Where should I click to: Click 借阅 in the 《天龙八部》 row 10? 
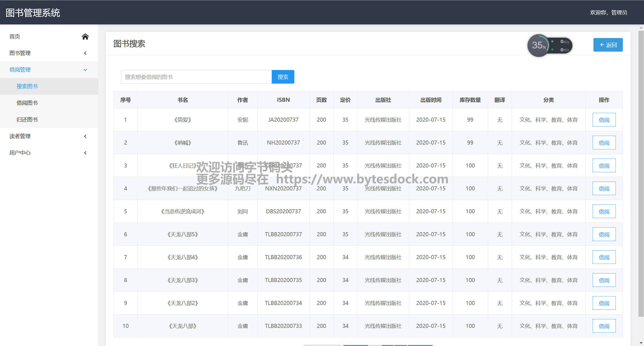point(604,326)
